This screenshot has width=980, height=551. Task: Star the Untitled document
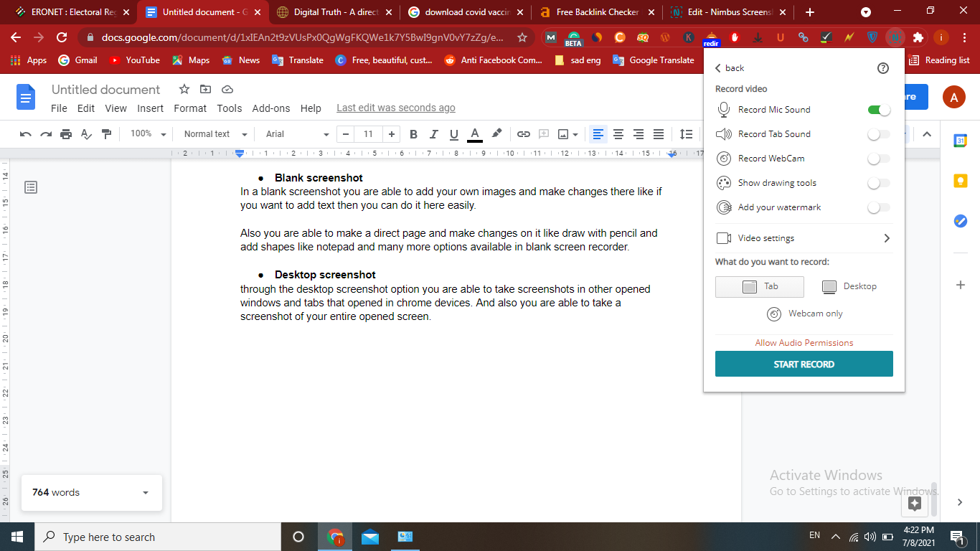coord(184,89)
